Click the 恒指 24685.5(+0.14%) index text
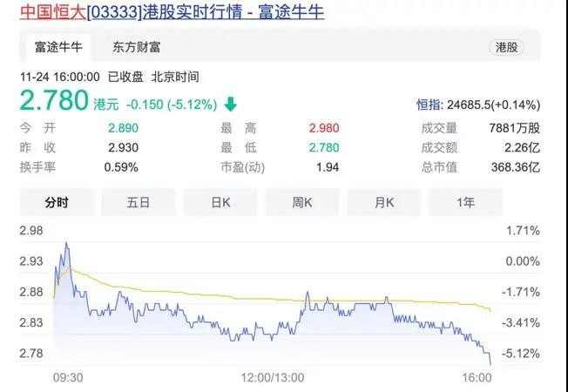The image size is (568, 392). coord(478,105)
